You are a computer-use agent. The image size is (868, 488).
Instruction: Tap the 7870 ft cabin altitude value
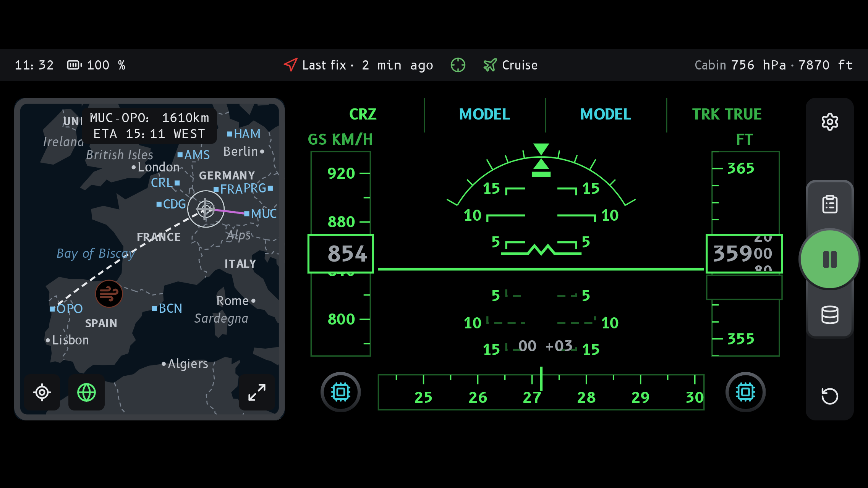click(826, 65)
